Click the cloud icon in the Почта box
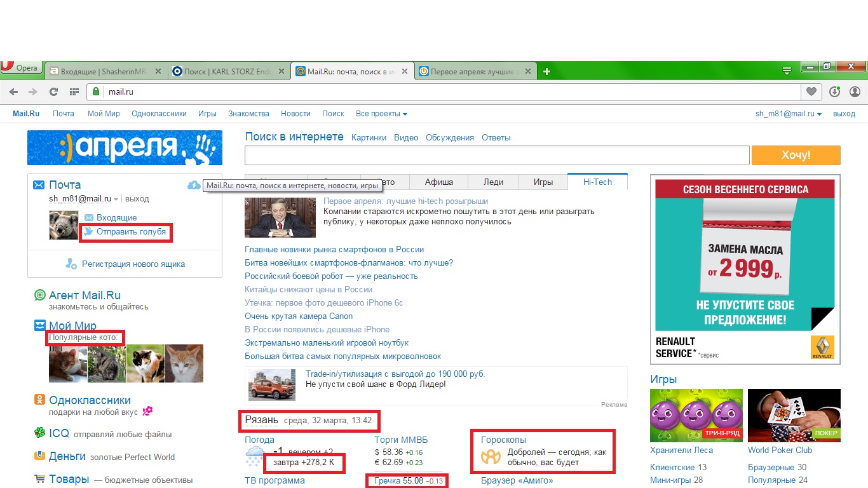Screen dimensions: 868x488 point(194,185)
